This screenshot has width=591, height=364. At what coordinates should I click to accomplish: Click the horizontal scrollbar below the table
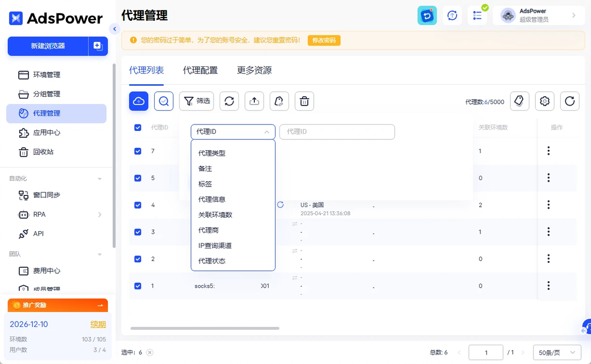tap(205, 328)
